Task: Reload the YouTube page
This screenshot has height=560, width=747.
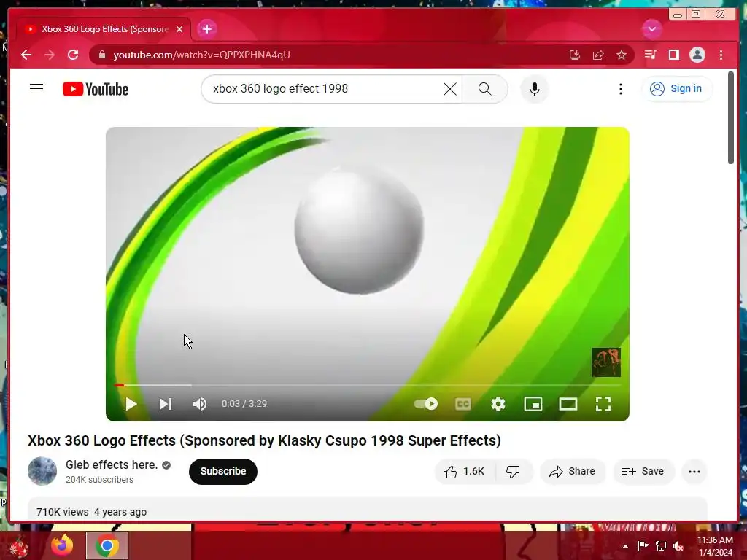Action: pyautogui.click(x=73, y=55)
